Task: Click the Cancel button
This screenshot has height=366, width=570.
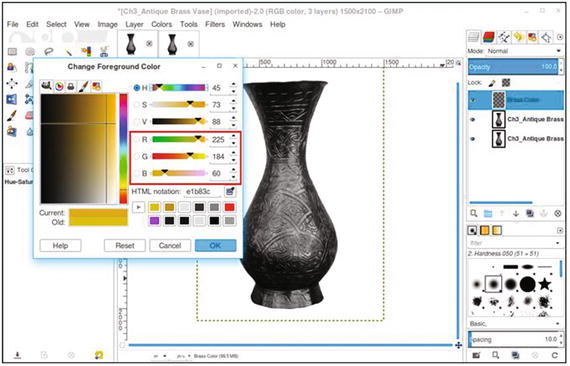Action: pyautogui.click(x=170, y=246)
